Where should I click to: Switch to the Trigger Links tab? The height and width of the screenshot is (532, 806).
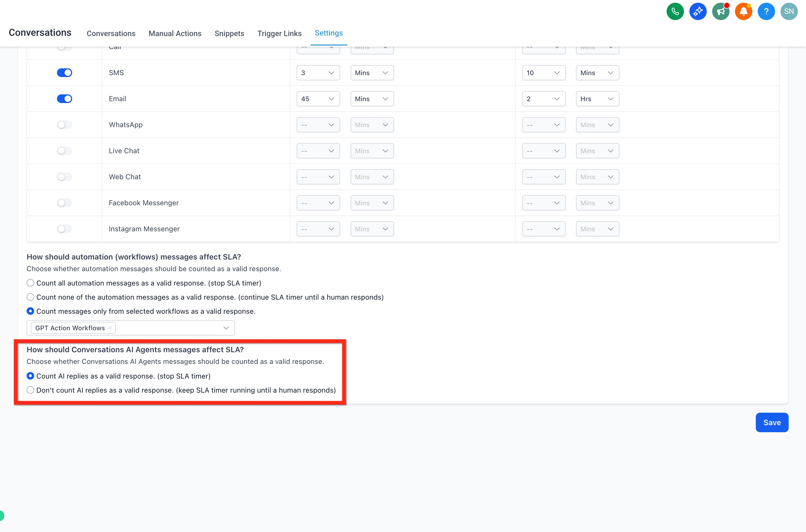(279, 33)
